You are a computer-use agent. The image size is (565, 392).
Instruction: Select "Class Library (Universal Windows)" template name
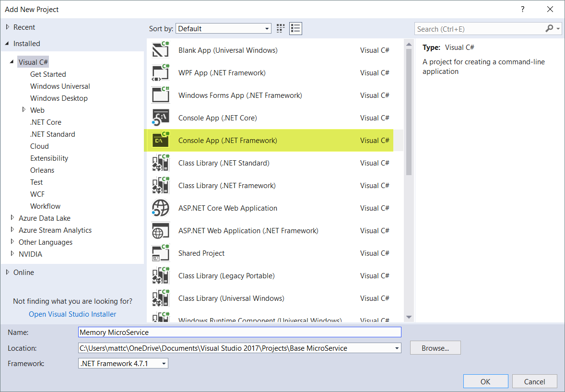click(x=231, y=298)
